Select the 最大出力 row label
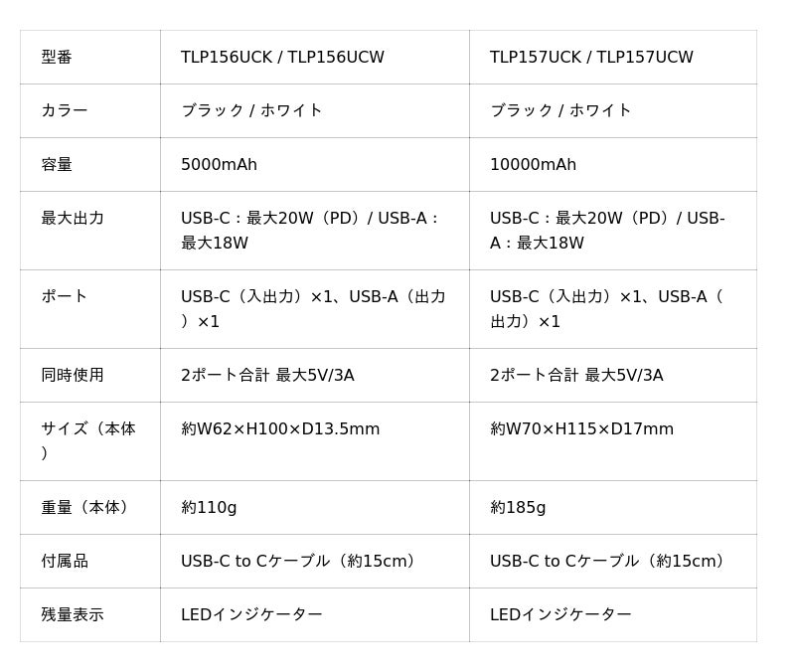 point(73,218)
